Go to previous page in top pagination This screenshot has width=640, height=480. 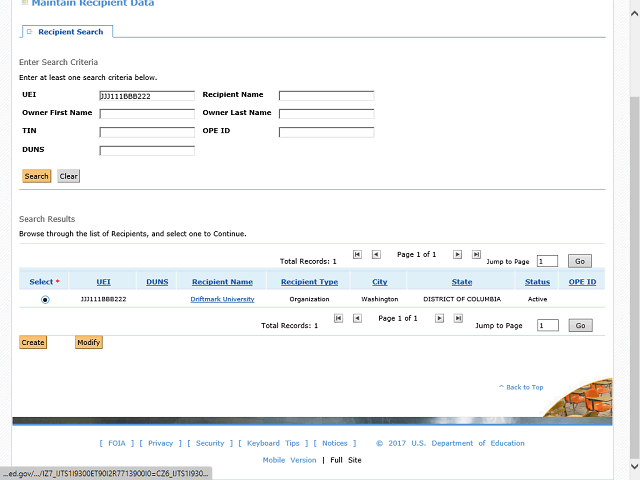click(376, 254)
